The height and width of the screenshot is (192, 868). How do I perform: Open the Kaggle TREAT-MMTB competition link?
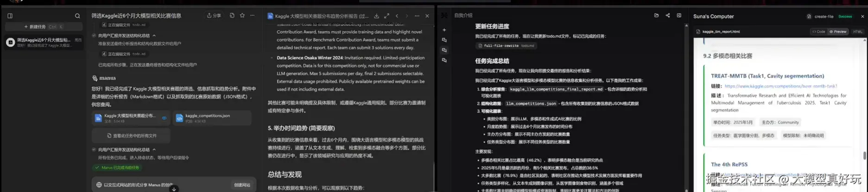(781, 86)
